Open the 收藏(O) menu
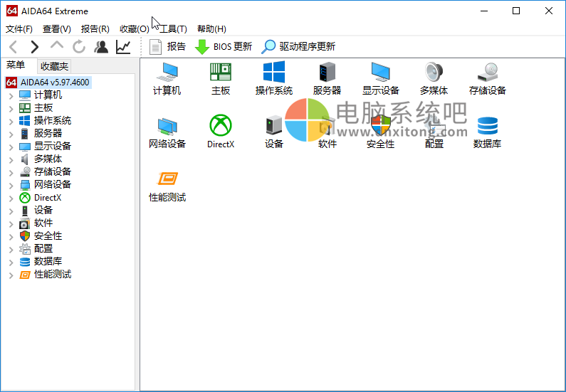This screenshot has height=392, width=566. pos(135,29)
